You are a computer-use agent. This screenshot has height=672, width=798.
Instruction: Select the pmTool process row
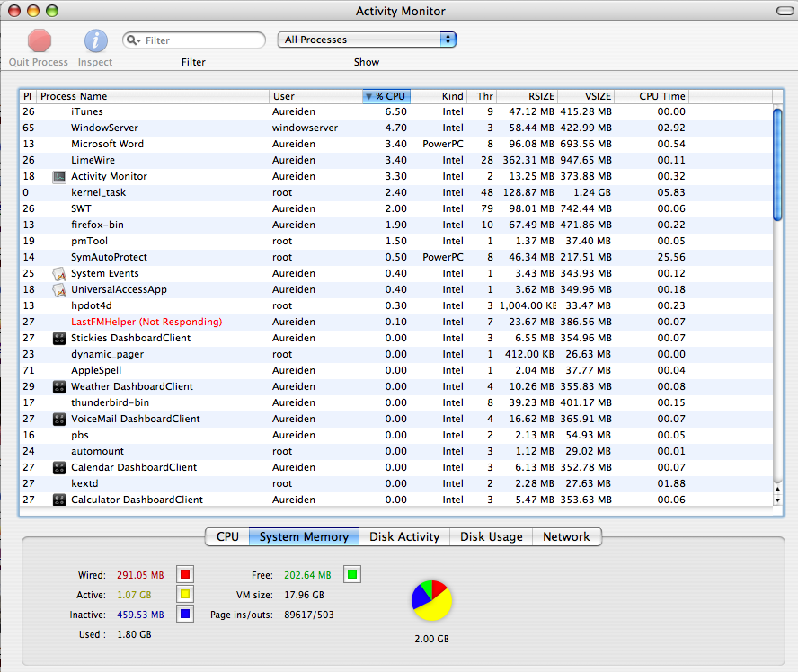coord(396,241)
